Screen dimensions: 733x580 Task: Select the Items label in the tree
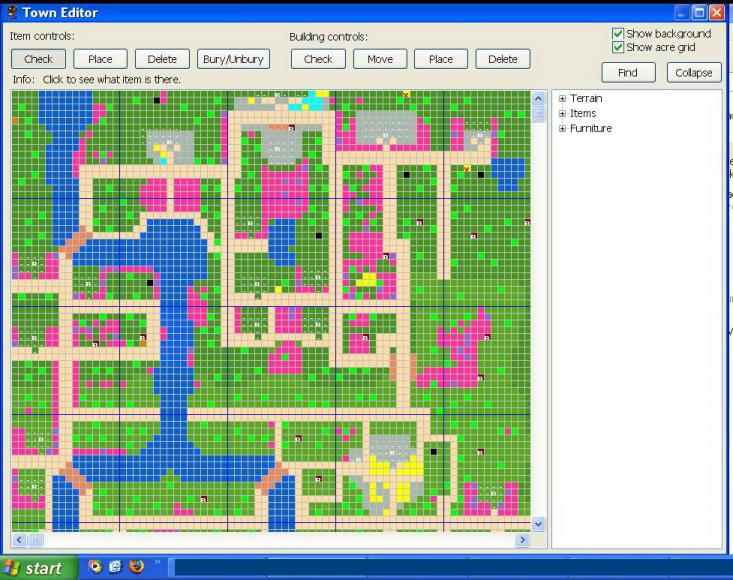click(x=583, y=113)
